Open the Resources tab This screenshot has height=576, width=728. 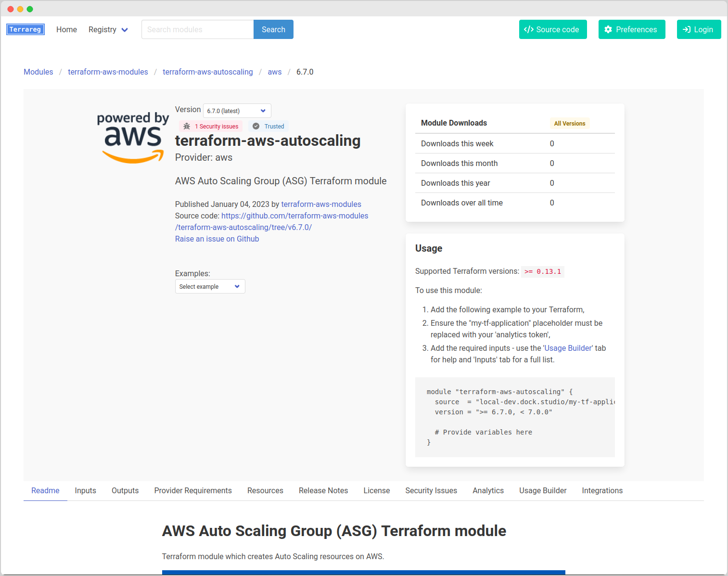(265, 490)
